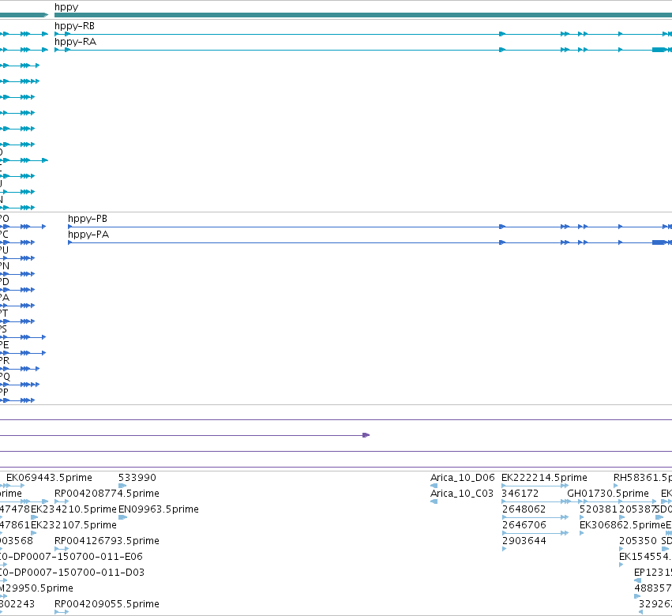This screenshot has height=616, width=672.
Task: Click the reverse arrow glyph under Arica_10_D06
Action: 434,486
